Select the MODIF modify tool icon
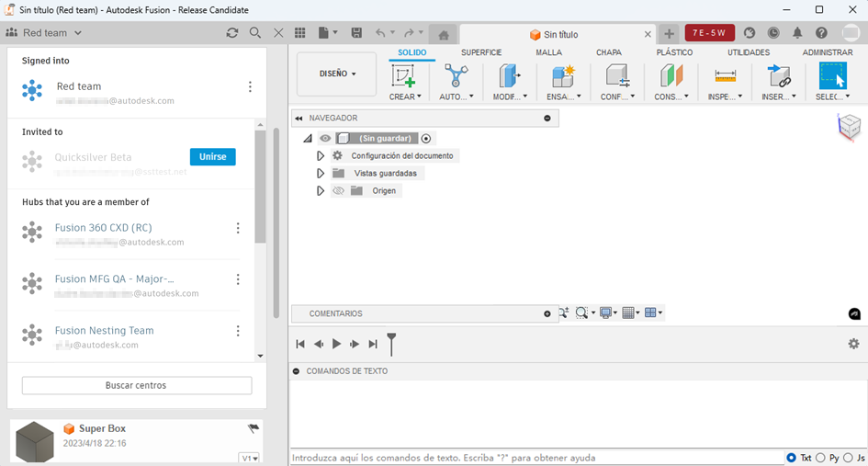Viewport: 868px width, 466px height. 509,76
